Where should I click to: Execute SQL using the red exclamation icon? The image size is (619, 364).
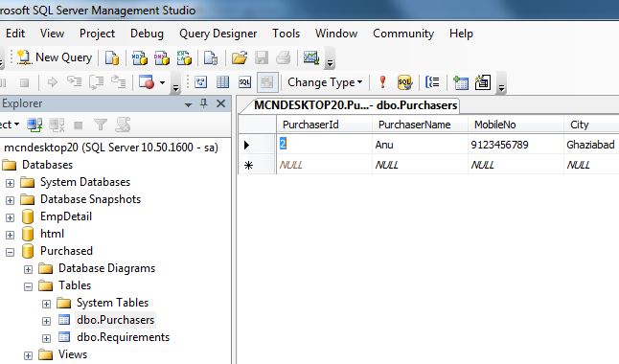(382, 82)
